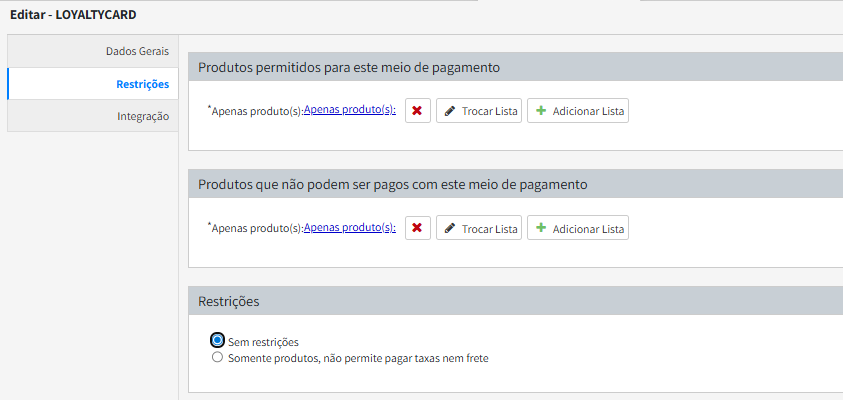Screen dimensions: 843x400
Task: Switch to the Restrições tab
Action: click(x=142, y=84)
